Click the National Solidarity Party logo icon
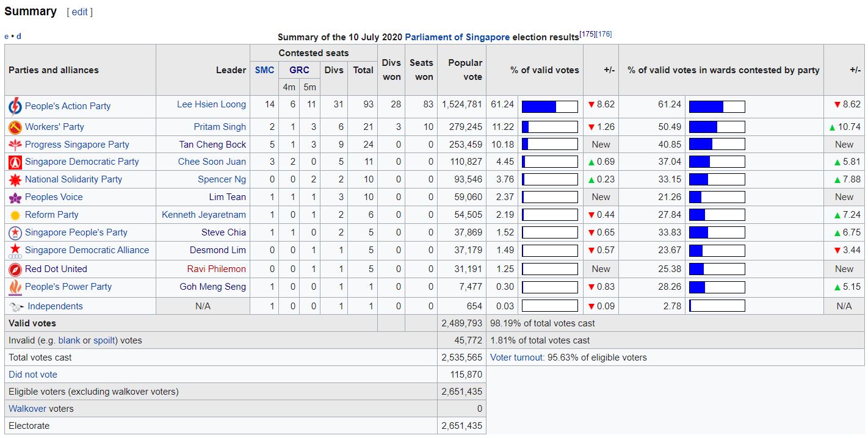 pyautogui.click(x=15, y=180)
